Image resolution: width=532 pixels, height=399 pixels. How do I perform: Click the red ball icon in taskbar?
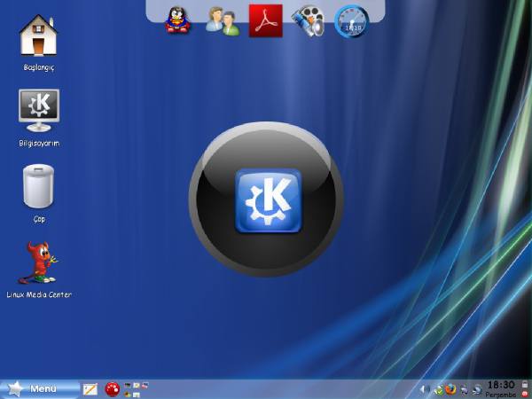113,389
